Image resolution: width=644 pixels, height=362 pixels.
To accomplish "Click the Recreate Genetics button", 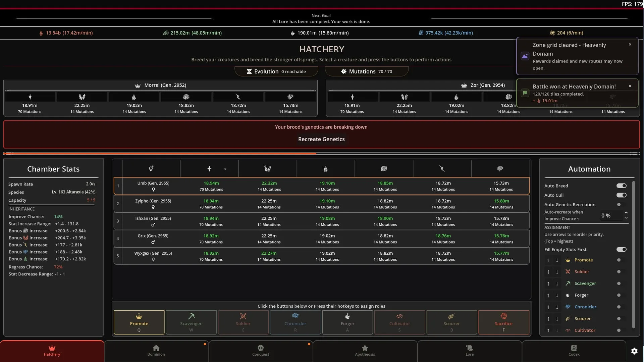I will [321, 139].
